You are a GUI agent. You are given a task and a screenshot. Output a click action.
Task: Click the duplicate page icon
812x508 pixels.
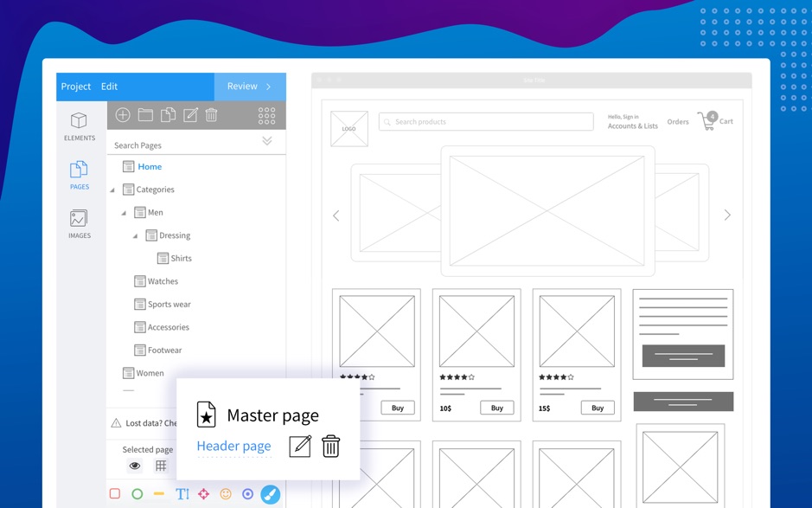(168, 115)
